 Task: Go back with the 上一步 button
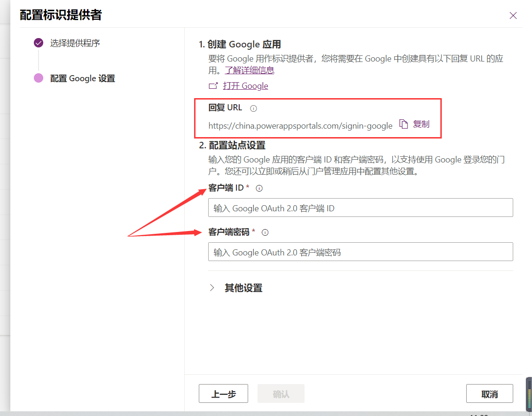223,393
